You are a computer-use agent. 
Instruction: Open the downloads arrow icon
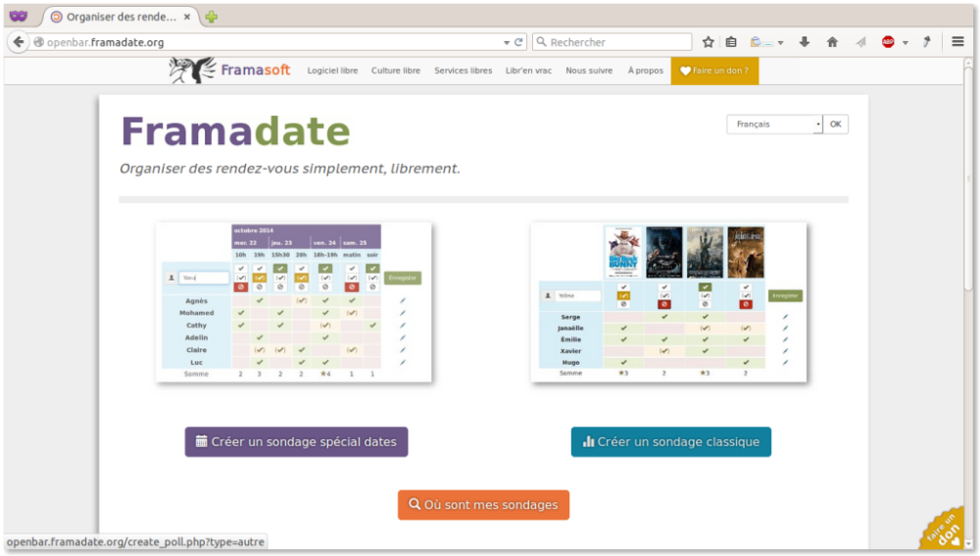tap(805, 42)
